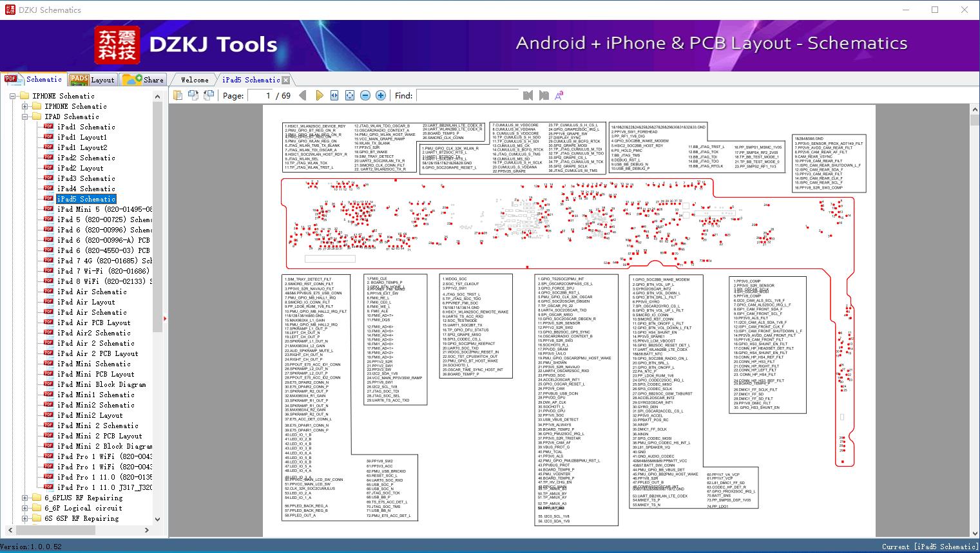The image size is (980, 553).
Task: Collapse the root IPHONE Schematic tree node
Action: [13, 96]
